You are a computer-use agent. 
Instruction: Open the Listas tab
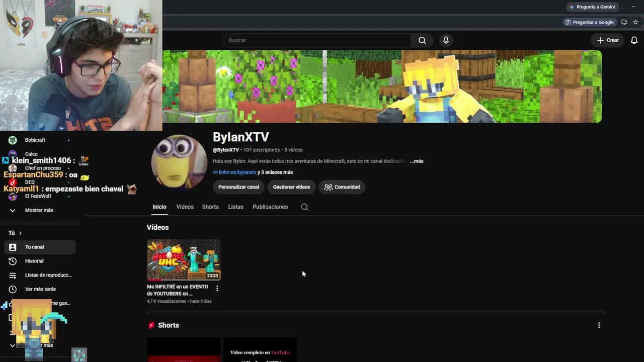tap(235, 207)
